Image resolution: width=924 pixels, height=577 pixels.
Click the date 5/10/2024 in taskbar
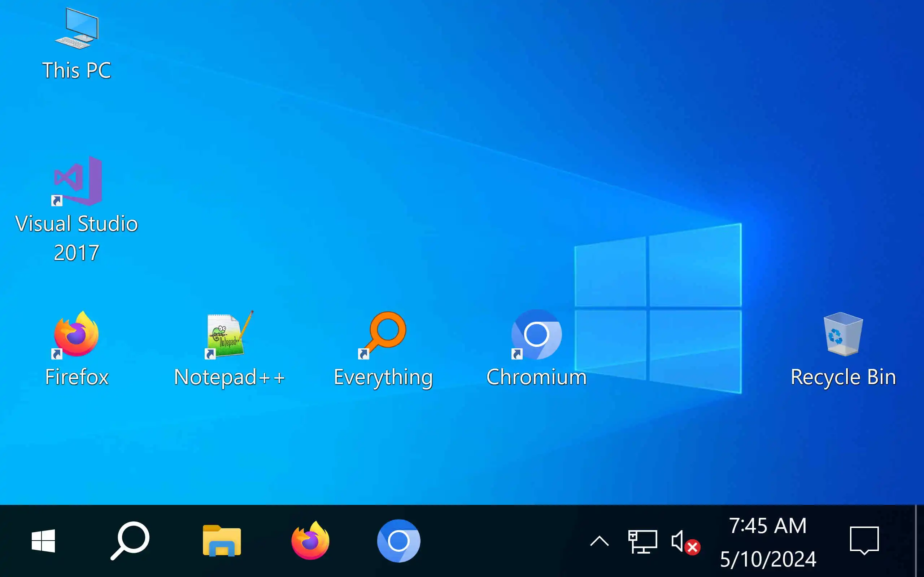768,559
